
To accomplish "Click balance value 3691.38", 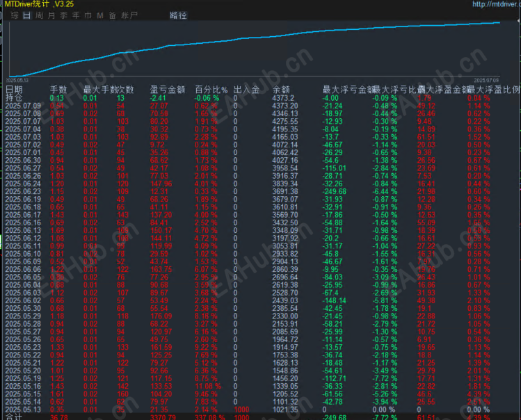I will click(285, 191).
